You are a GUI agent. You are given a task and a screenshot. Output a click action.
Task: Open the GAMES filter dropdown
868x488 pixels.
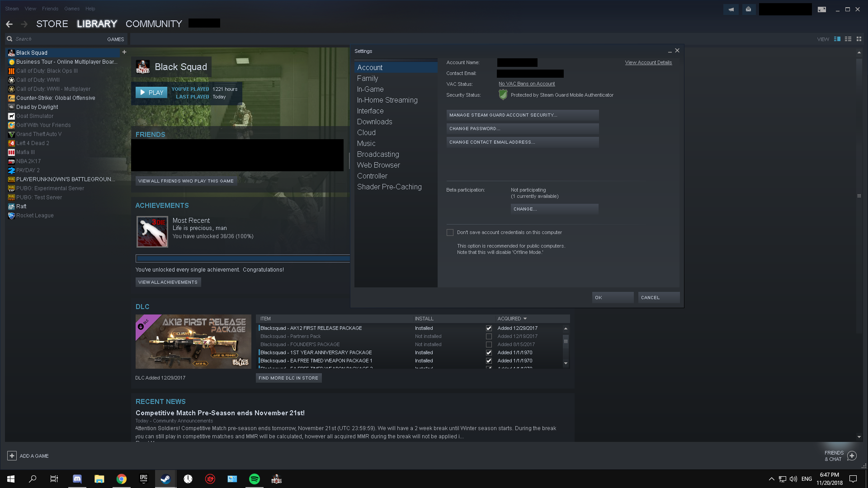[115, 39]
